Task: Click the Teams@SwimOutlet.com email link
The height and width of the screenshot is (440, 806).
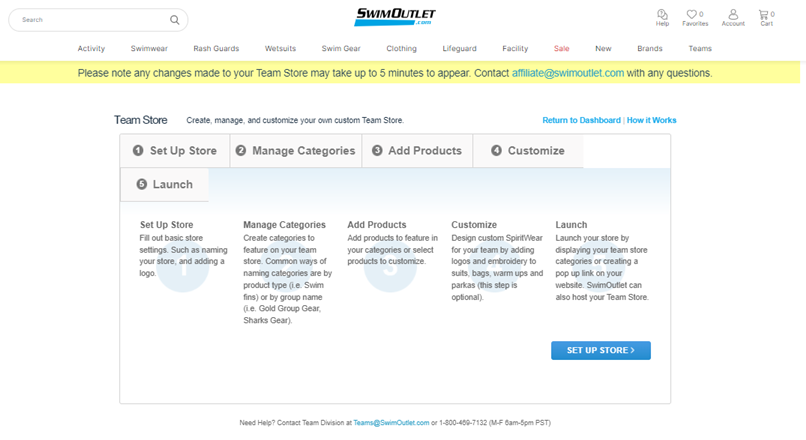Action: [391, 423]
